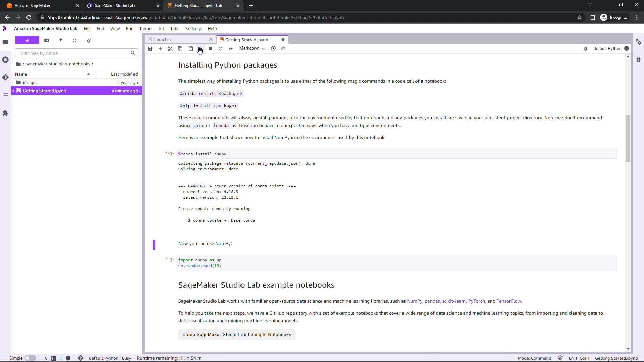The height and width of the screenshot is (362, 644).
Task: Open Table of Contents sidebar icon
Action: [x=5, y=96]
